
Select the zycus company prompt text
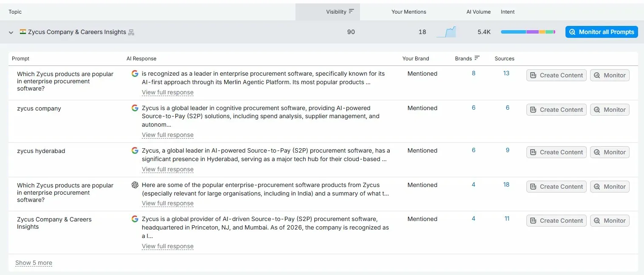[39, 108]
